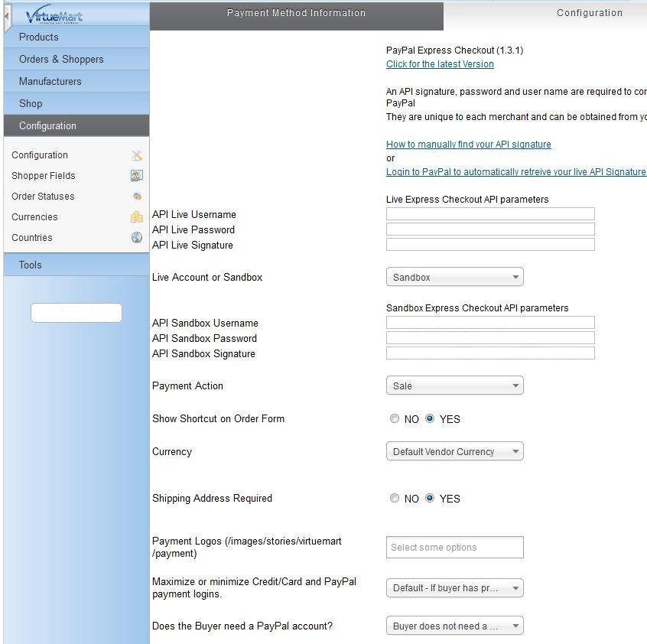Image resolution: width=647 pixels, height=644 pixels.
Task: Click the VirtueMart logo
Action: [x=54, y=15]
